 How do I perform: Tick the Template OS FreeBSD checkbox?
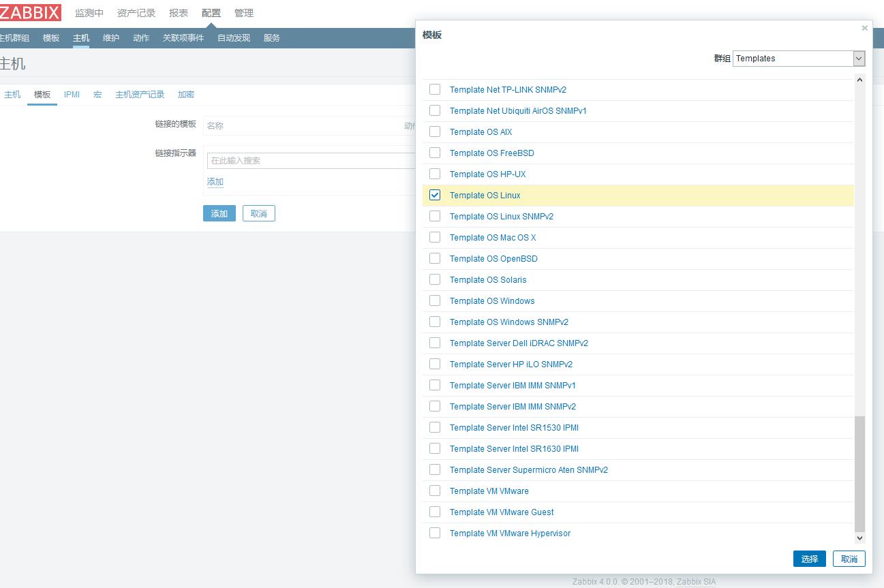point(435,153)
